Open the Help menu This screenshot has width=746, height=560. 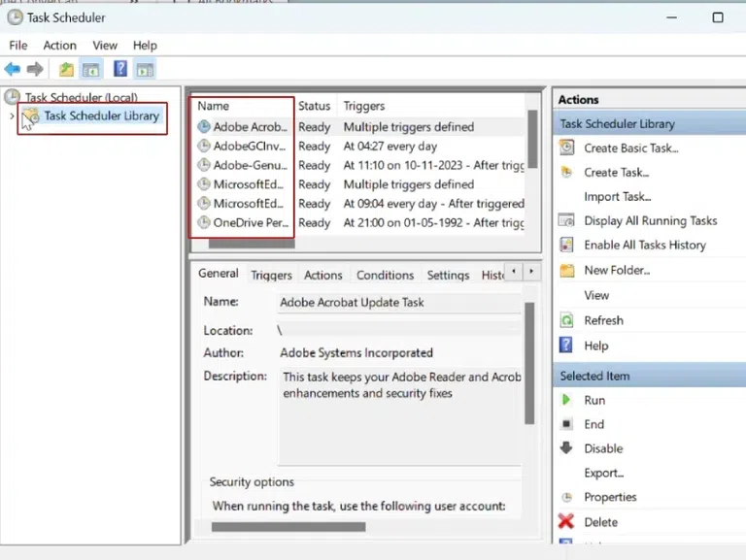pos(145,46)
